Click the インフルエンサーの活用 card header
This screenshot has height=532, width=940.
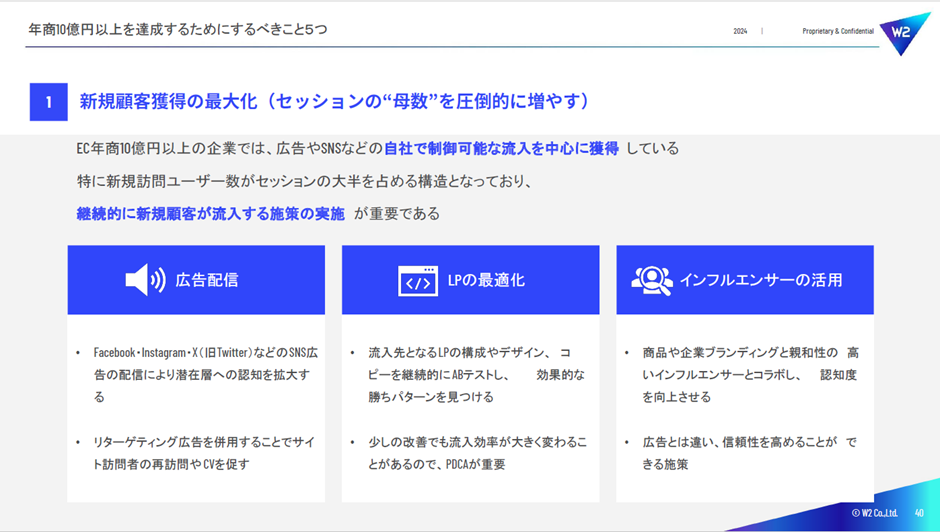pyautogui.click(x=745, y=279)
